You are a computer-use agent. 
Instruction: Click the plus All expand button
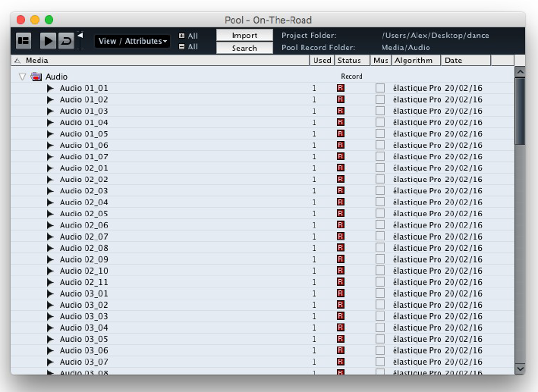click(188, 36)
